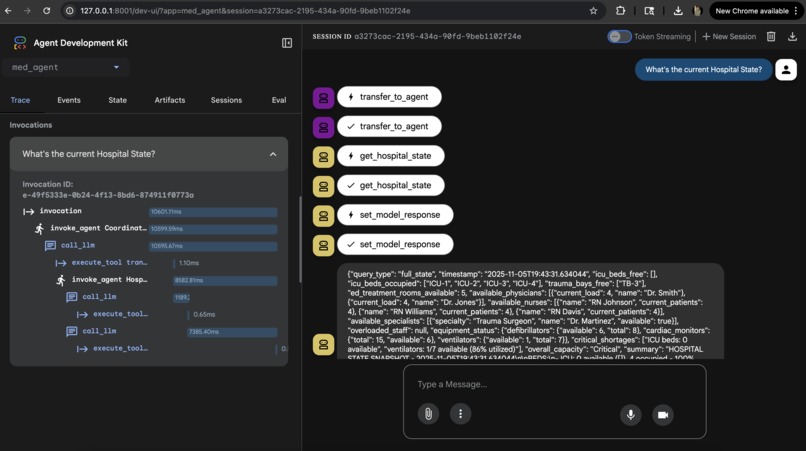
Task: Switch to the Trace tab
Action: 20,100
